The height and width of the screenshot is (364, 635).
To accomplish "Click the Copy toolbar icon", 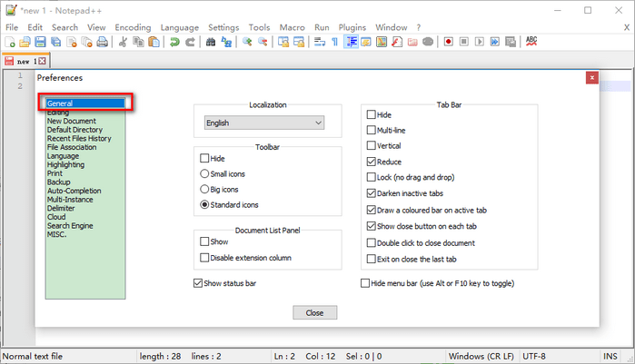I will tap(138, 42).
